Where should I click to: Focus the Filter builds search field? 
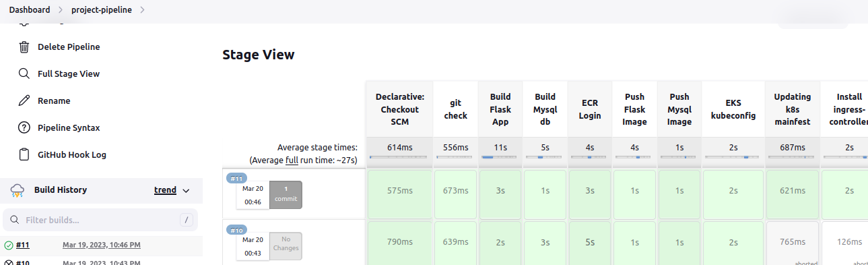coord(101,220)
